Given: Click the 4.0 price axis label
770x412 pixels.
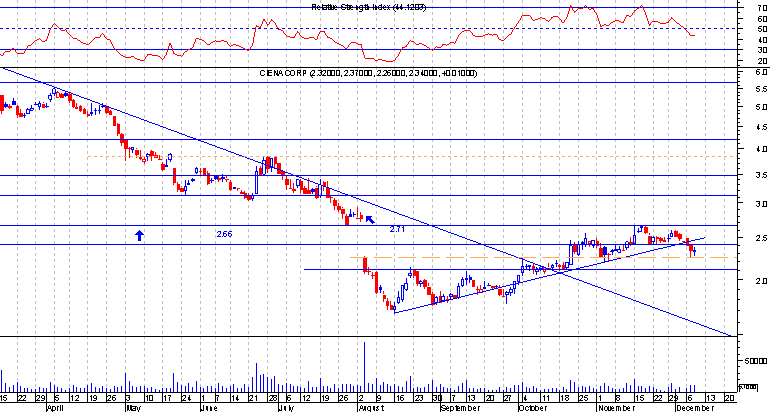Looking at the screenshot, I should point(761,149).
